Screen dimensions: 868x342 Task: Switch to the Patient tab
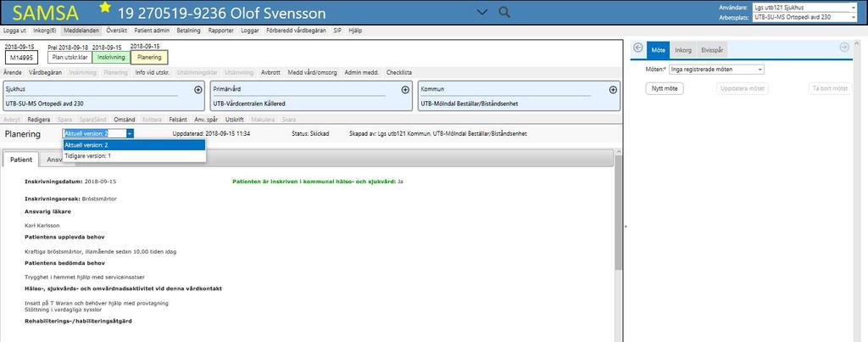21,160
